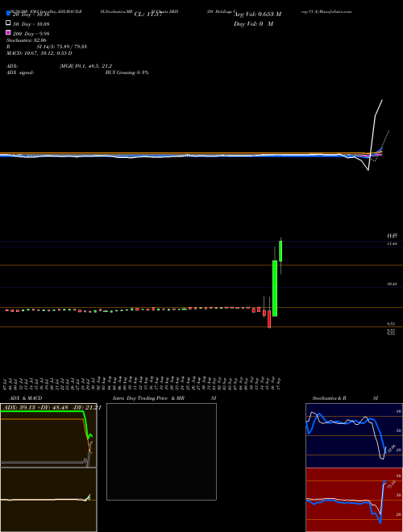Open the red RSI chart panel
The width and height of the screenshot is (403, 532).
[x=354, y=500]
